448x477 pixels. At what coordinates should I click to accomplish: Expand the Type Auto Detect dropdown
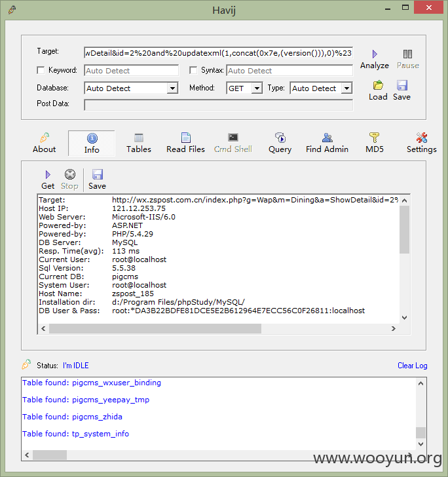pos(346,88)
